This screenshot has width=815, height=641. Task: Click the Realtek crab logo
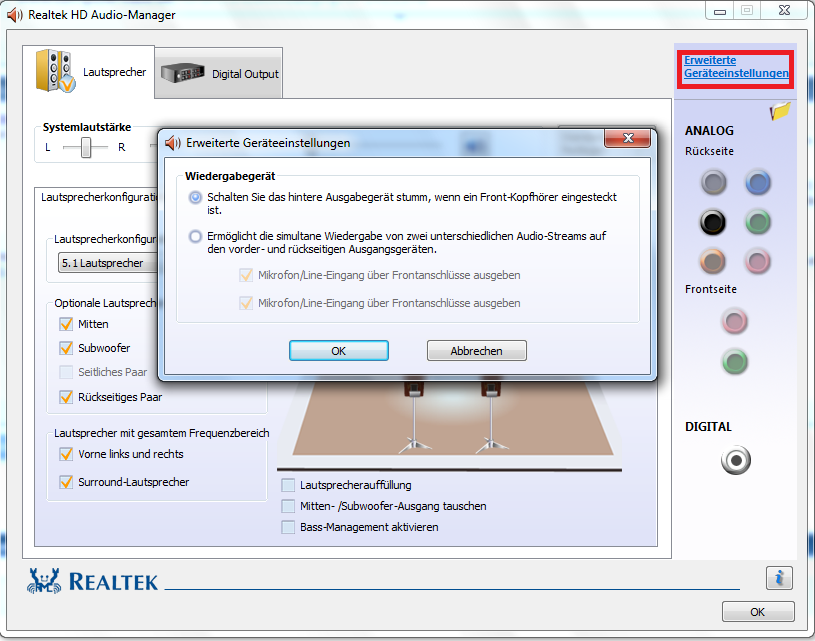click(x=44, y=581)
